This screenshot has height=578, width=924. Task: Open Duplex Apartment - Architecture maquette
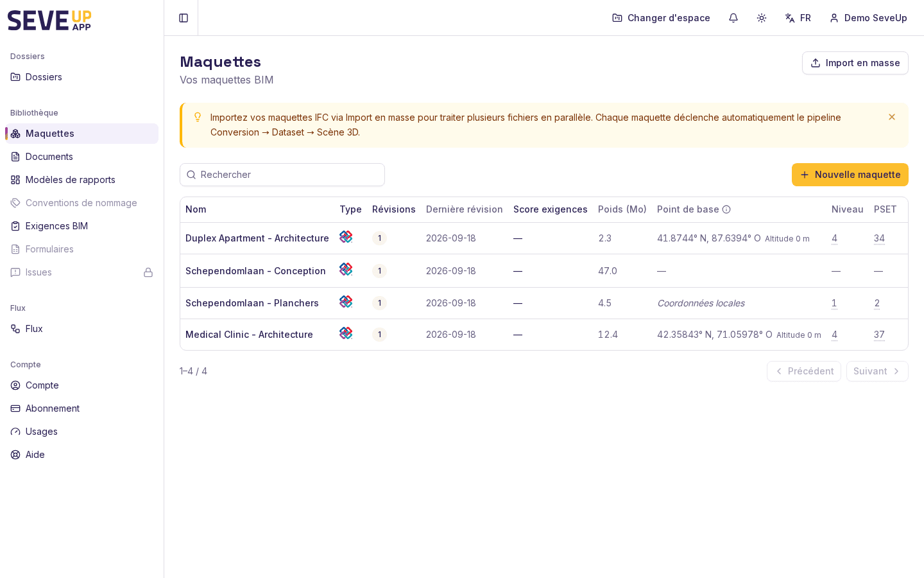click(x=257, y=238)
